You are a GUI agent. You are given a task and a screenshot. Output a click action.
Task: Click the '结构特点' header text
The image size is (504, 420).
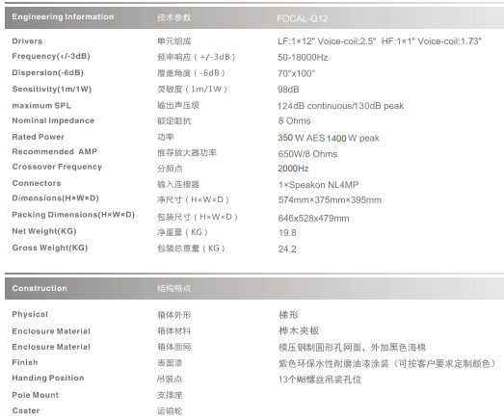click(x=173, y=288)
